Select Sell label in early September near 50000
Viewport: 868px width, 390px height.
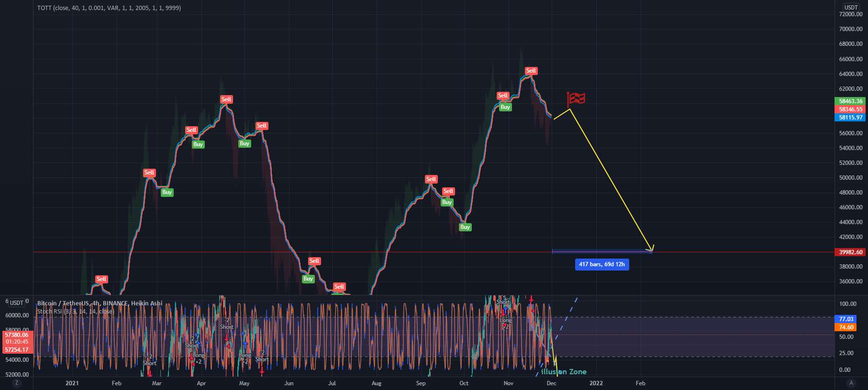click(431, 179)
